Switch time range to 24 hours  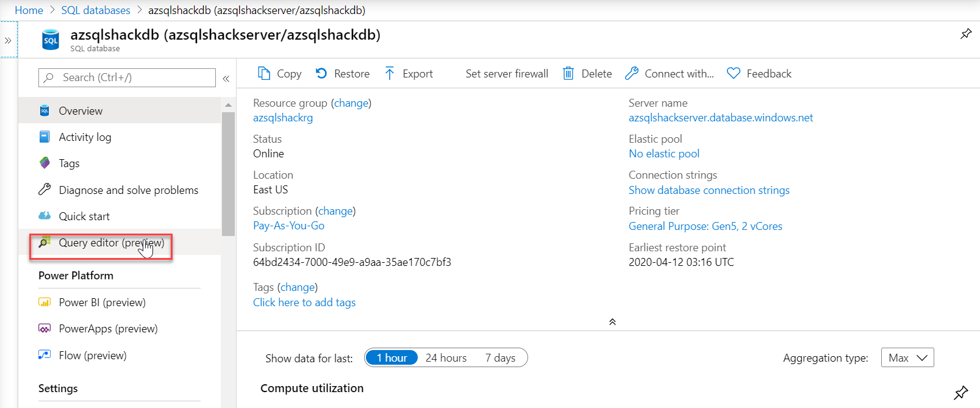tap(446, 358)
